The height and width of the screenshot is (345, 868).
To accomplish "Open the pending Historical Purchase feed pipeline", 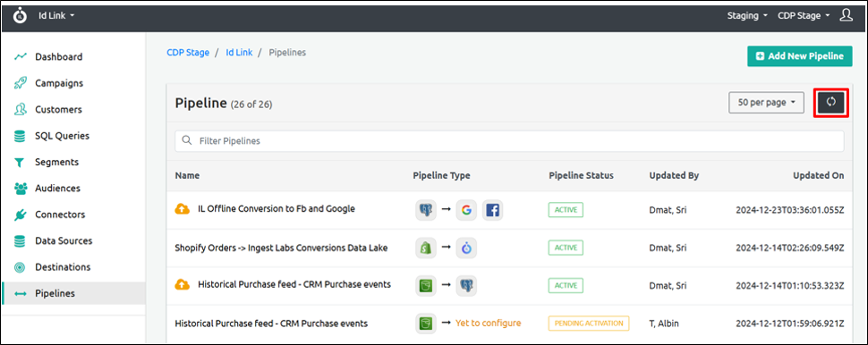I will click(271, 323).
